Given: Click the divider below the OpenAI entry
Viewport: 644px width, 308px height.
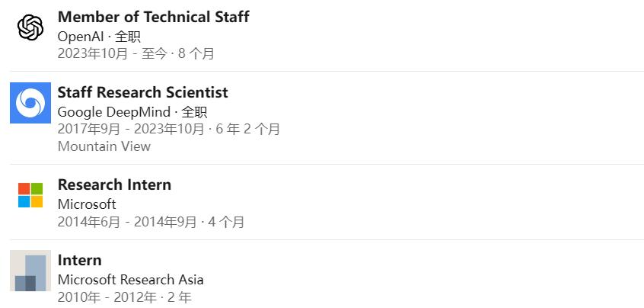Looking at the screenshot, I should tap(327, 71).
